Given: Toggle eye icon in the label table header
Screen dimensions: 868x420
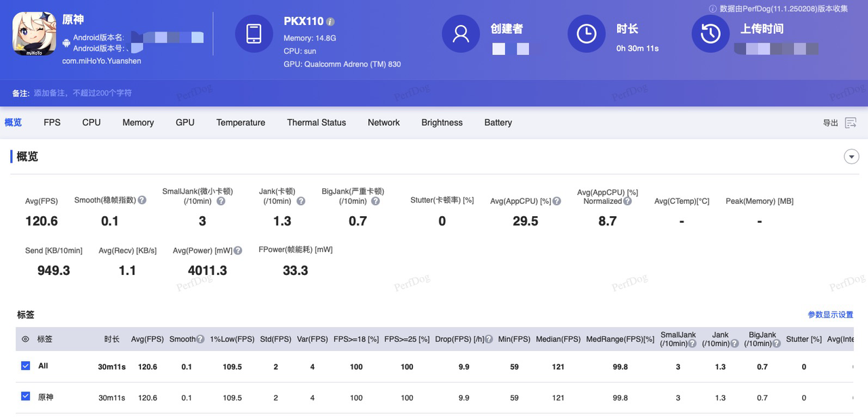Looking at the screenshot, I should click(x=25, y=339).
